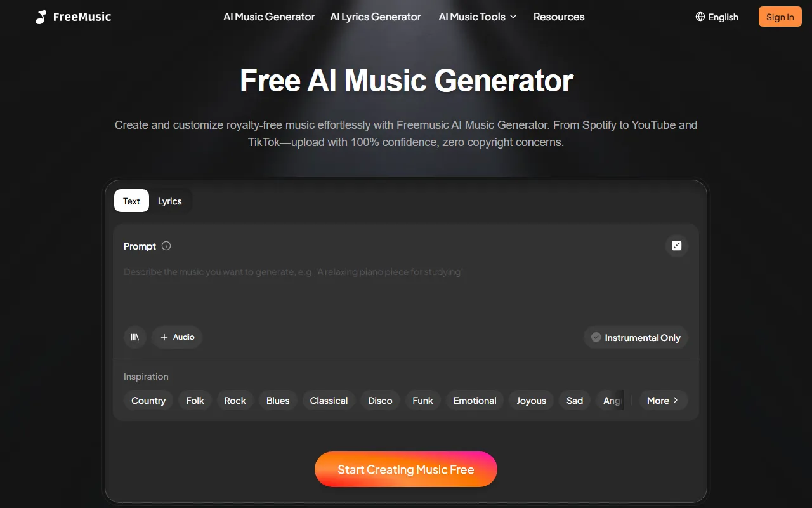The width and height of the screenshot is (812, 508).
Task: Roll the random prompt dice icon
Action: tap(677, 246)
